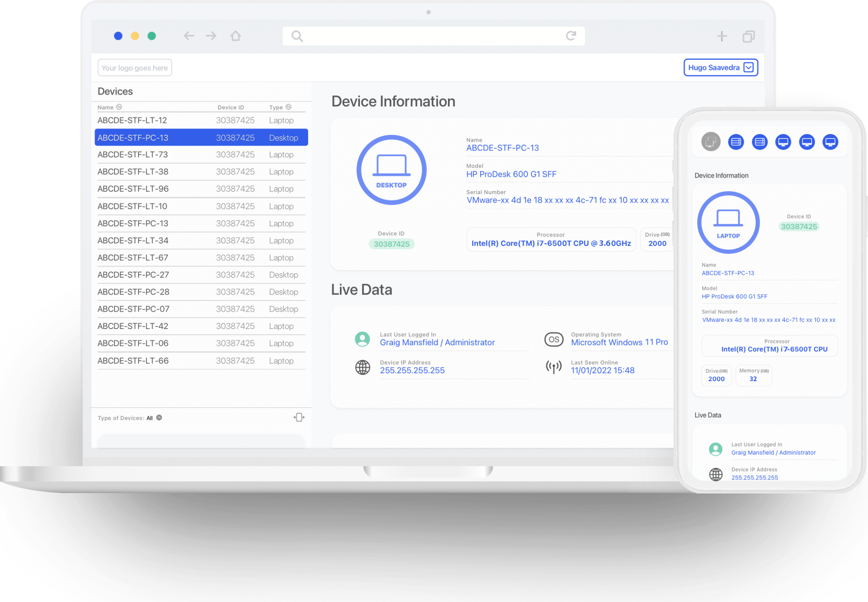Open a new browser tab with plus
The width and height of the screenshot is (868, 602).
tap(722, 36)
